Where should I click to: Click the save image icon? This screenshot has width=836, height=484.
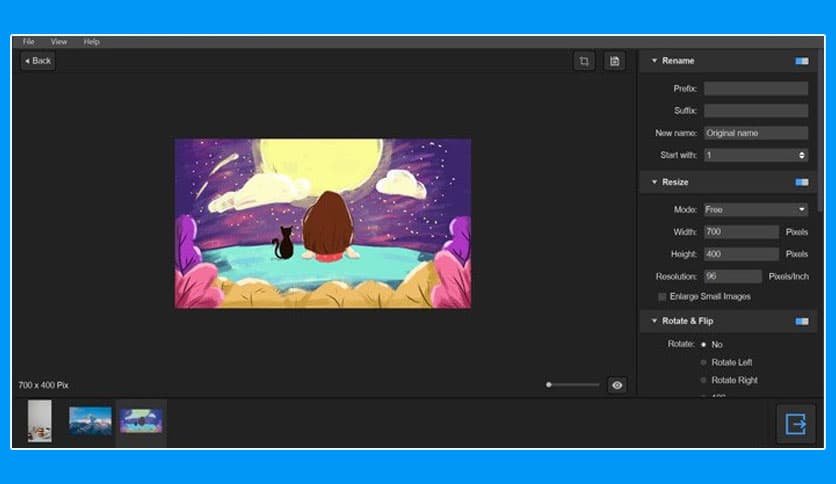(614, 61)
